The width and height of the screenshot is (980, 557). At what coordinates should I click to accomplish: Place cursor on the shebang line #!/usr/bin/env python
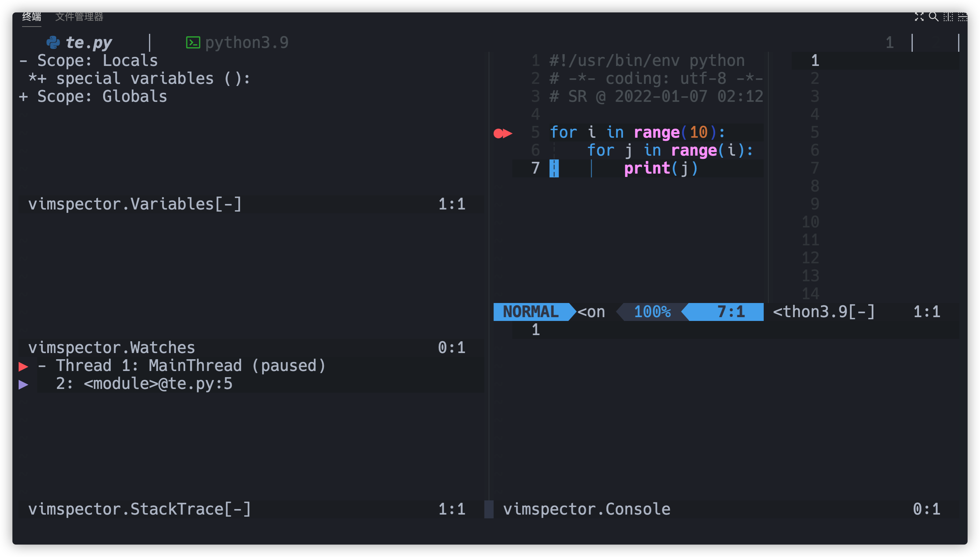(647, 60)
